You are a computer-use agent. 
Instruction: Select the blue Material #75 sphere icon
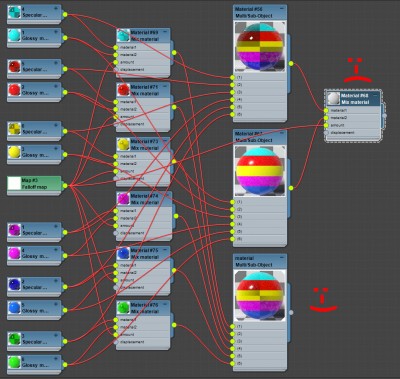pyautogui.click(x=123, y=253)
